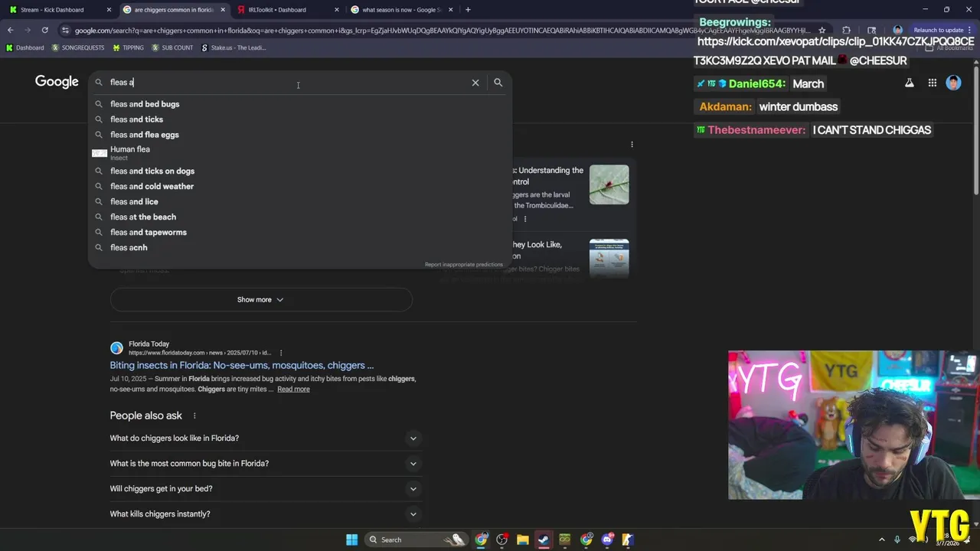This screenshot has width=980, height=551.
Task: Expand 'What kills chiggers instantly?'
Action: pos(265,514)
